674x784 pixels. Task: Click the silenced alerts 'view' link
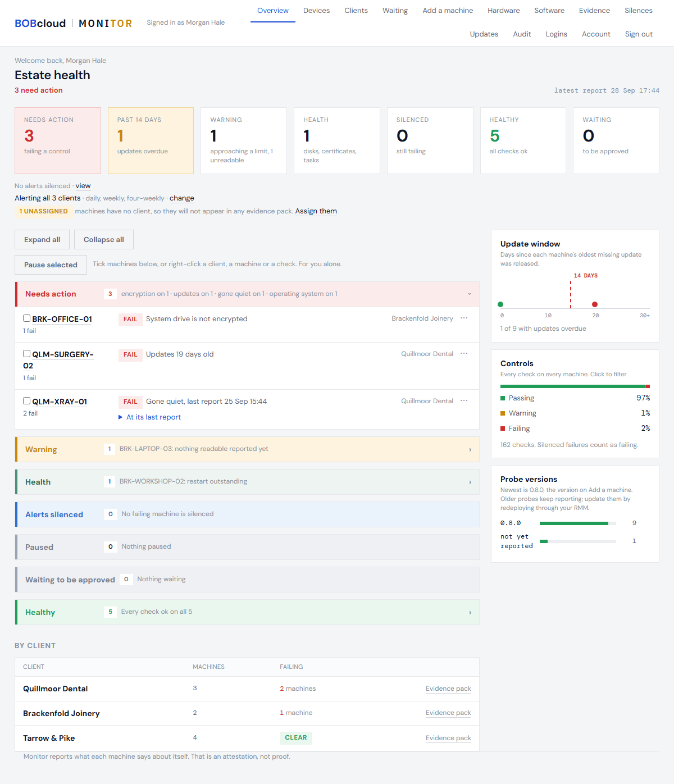click(x=83, y=186)
